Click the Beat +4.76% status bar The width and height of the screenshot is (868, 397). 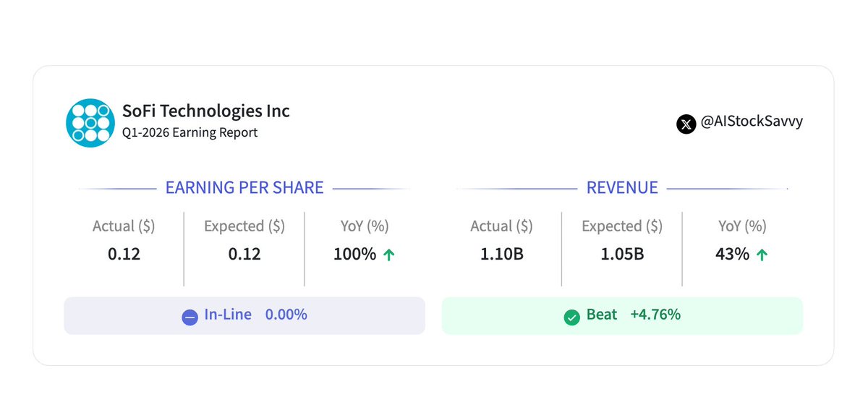click(622, 316)
